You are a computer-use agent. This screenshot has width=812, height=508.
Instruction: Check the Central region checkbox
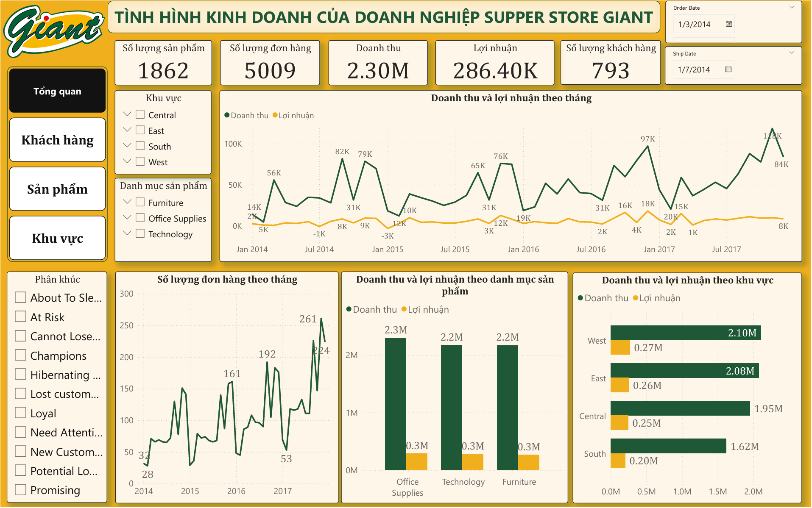tap(140, 114)
